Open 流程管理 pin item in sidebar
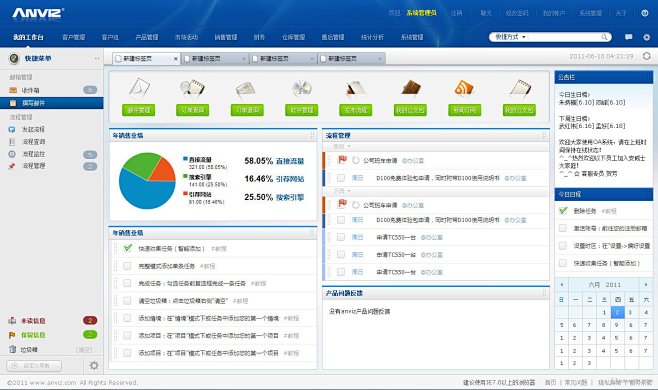Image resolution: width=658 pixels, height=390 pixels. (27, 166)
